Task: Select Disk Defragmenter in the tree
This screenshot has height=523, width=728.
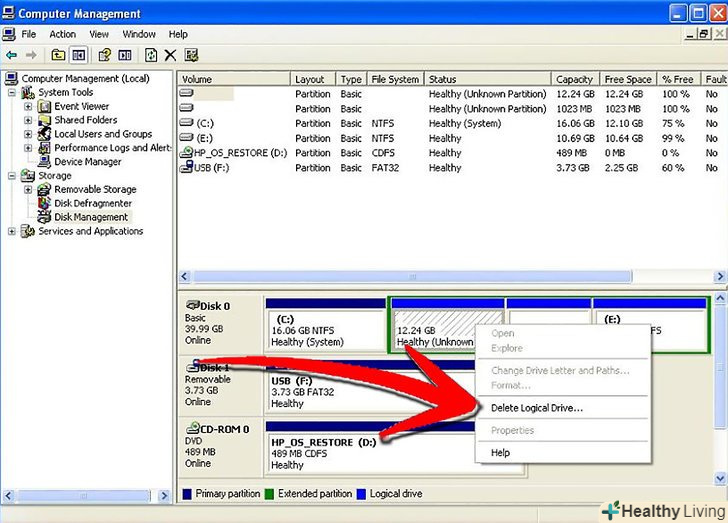Action: pos(91,203)
